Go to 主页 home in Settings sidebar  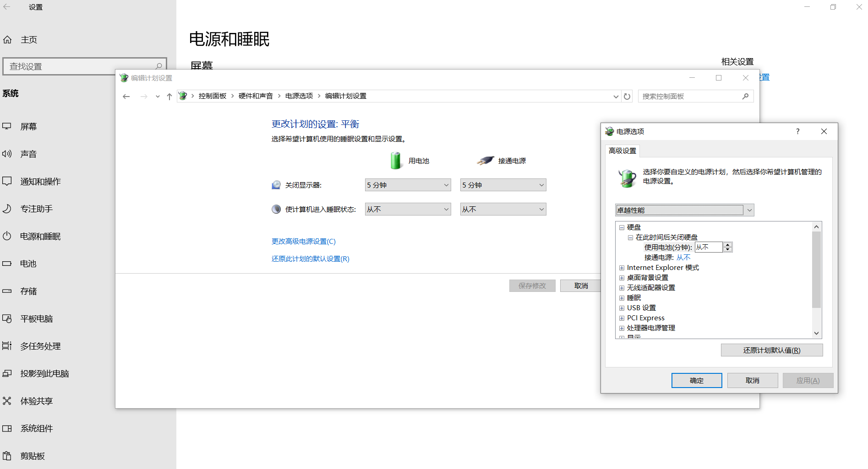[x=28, y=40]
